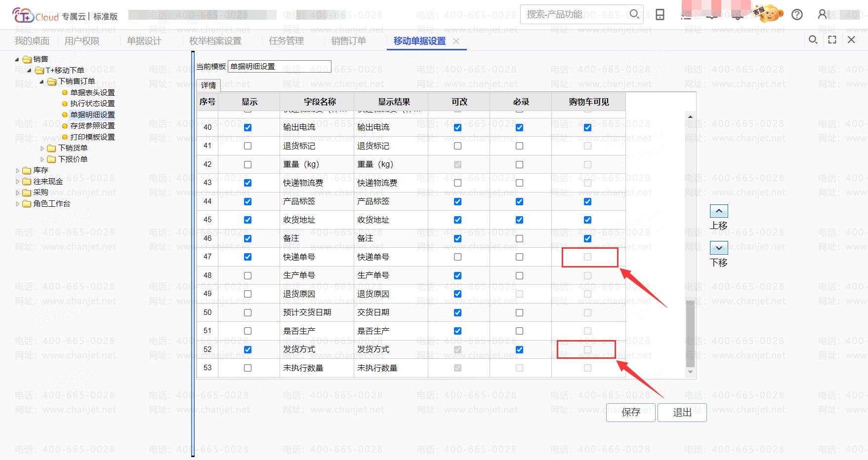
Task: Open the 客服 monkey customer service icon
Action: tap(768, 13)
